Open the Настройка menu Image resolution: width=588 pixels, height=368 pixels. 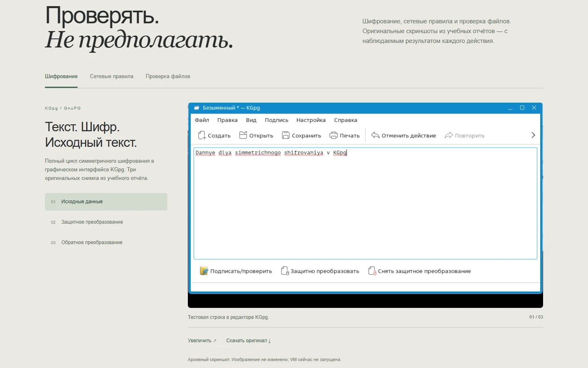311,120
